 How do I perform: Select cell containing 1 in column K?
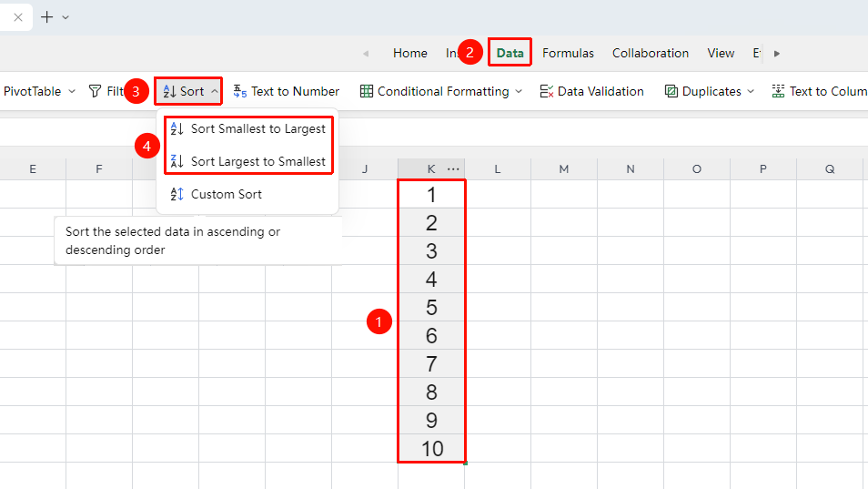431,194
